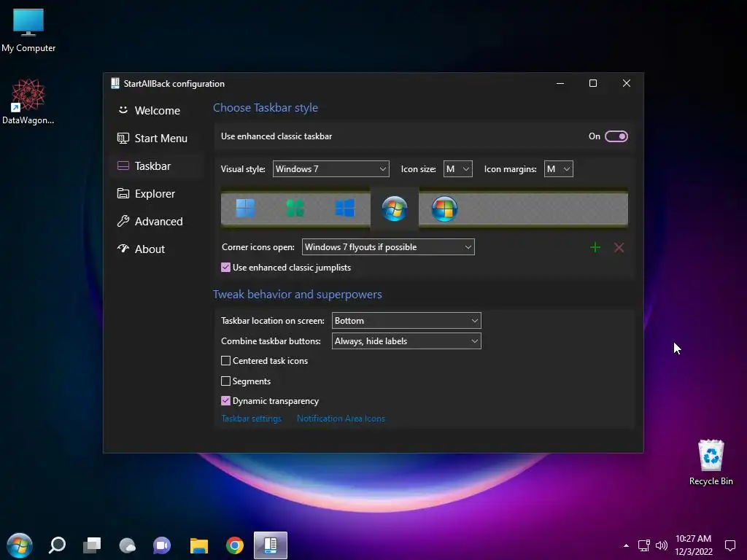Open File Explorer from the taskbar
Image resolution: width=747 pixels, height=560 pixels.
(198, 545)
